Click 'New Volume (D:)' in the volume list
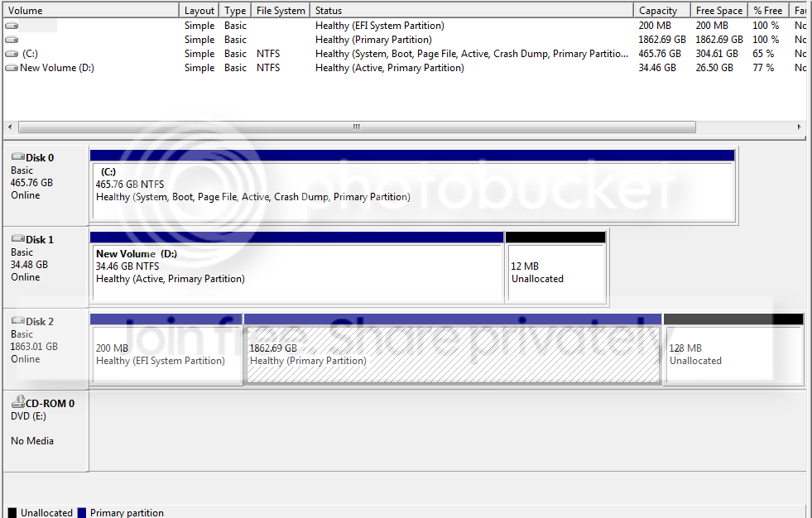 pos(57,68)
